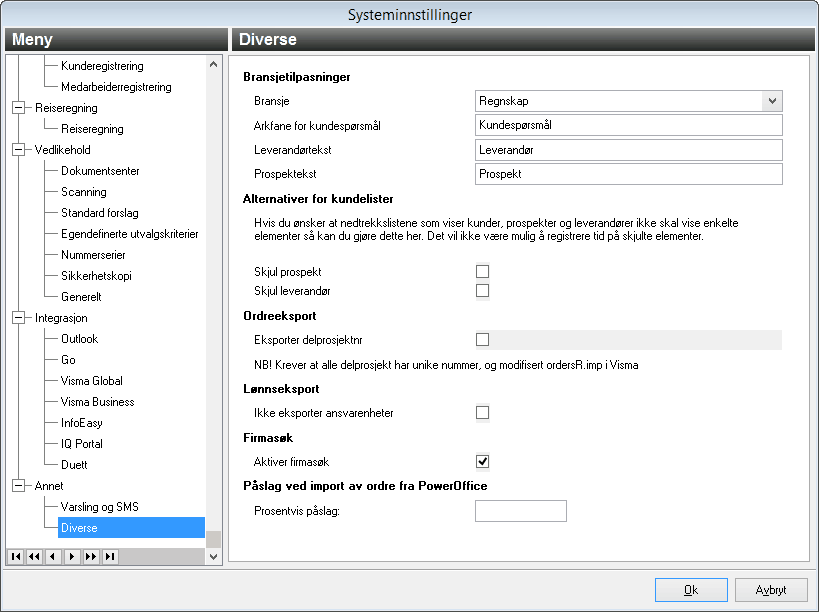819x612 pixels.
Task: Uncheck the Aktiver firmasøk checkbox
Action: (x=483, y=462)
